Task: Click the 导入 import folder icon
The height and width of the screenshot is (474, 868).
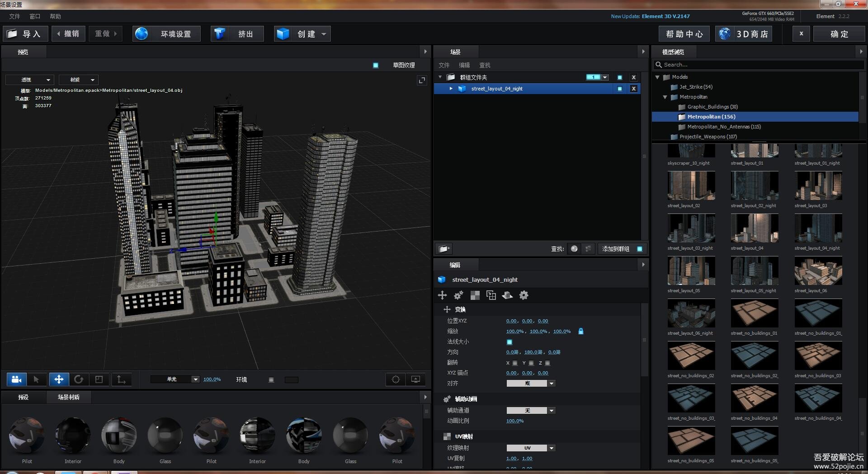Action: (12, 33)
